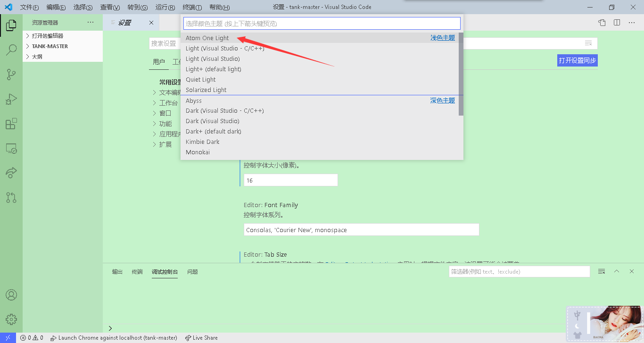644x343 pixels.
Task: Expand the 文本编辑器 settings category
Action: click(166, 92)
